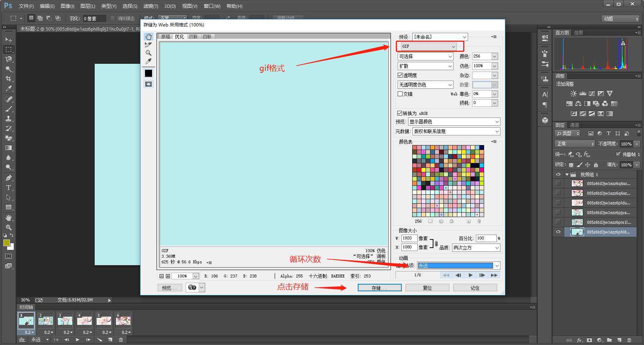Toggle the Convert to sRGB checkbox
Screen dimensions: 644x345
pyautogui.click(x=400, y=113)
